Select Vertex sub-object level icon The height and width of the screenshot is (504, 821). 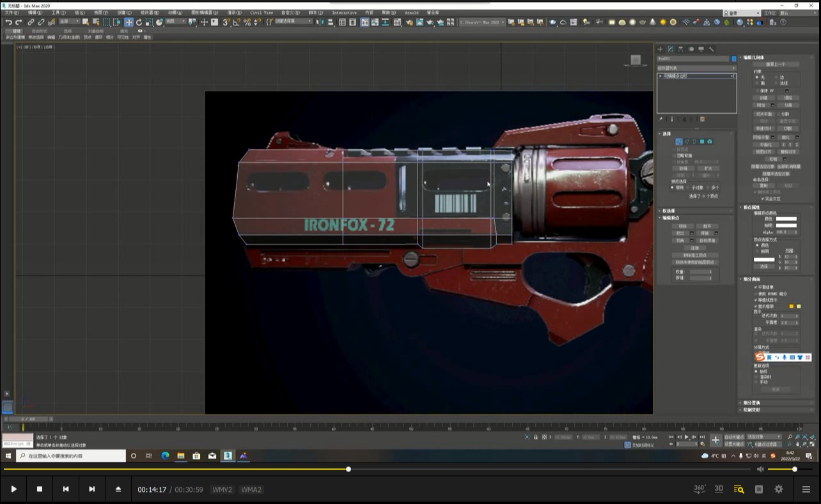click(x=679, y=141)
